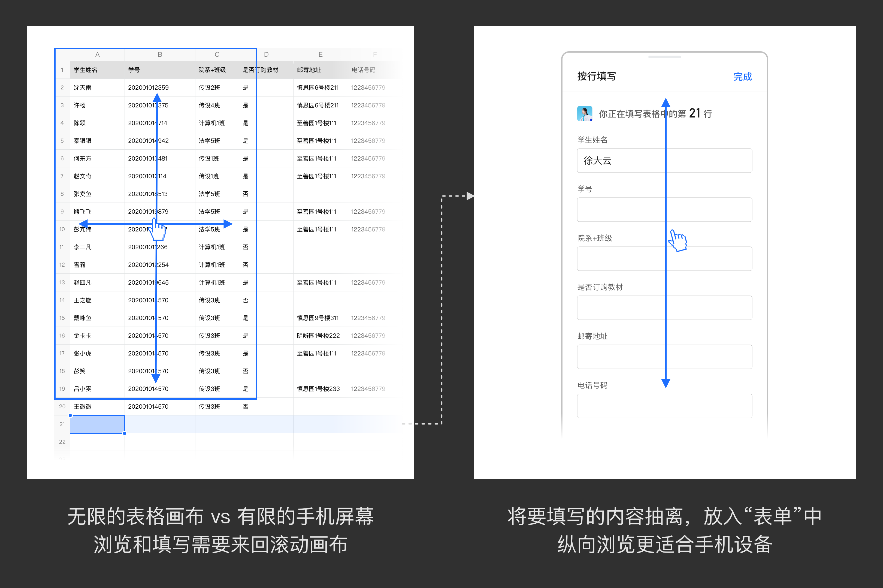Click the 计算机1班 cell in row 4
Viewport: 883px width, 588px height.
click(x=217, y=123)
